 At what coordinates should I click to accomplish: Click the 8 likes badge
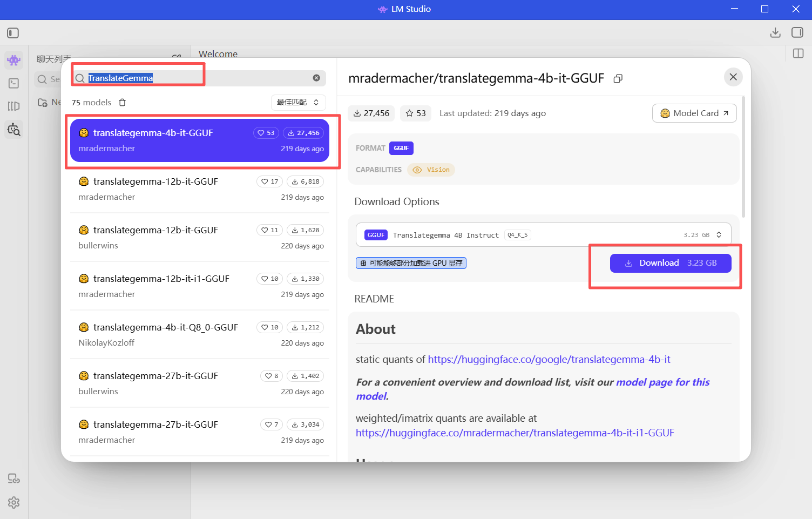tap(272, 376)
